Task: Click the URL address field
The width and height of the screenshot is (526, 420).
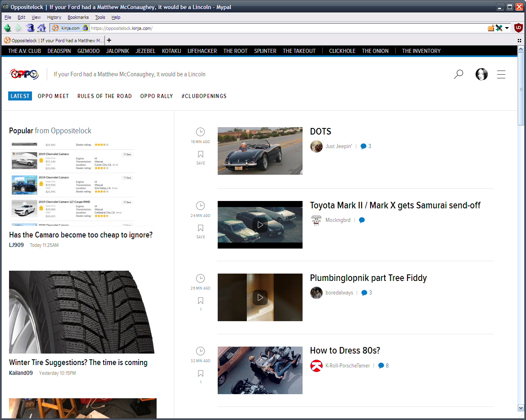Action: point(287,28)
